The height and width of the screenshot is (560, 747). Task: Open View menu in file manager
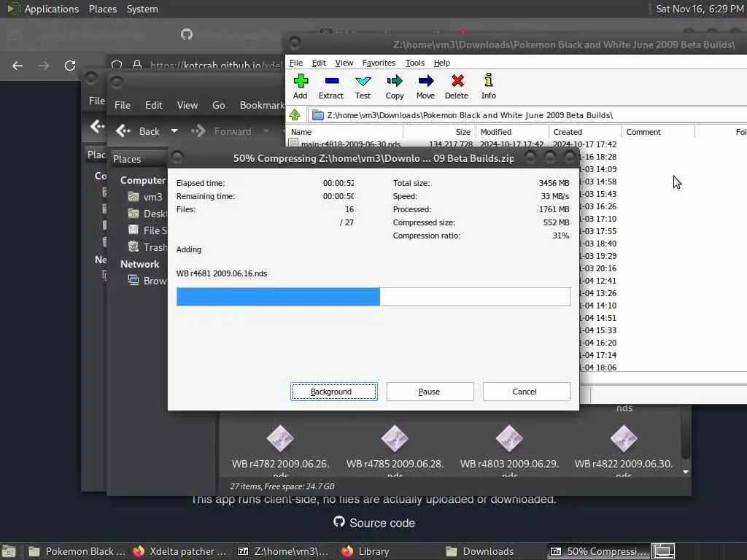(x=187, y=105)
